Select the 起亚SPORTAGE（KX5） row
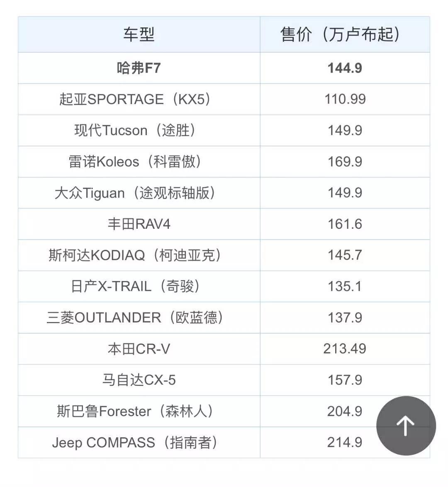 (224, 99)
